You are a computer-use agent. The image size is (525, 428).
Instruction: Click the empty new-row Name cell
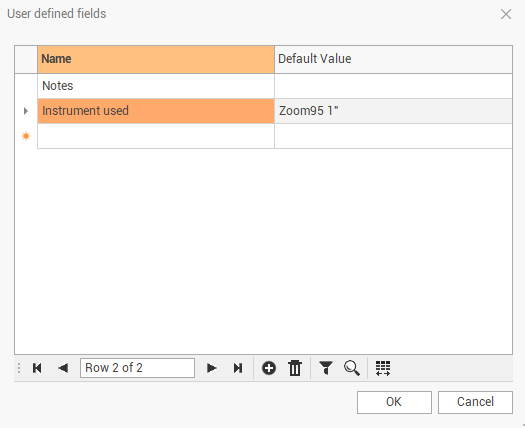[156, 136]
